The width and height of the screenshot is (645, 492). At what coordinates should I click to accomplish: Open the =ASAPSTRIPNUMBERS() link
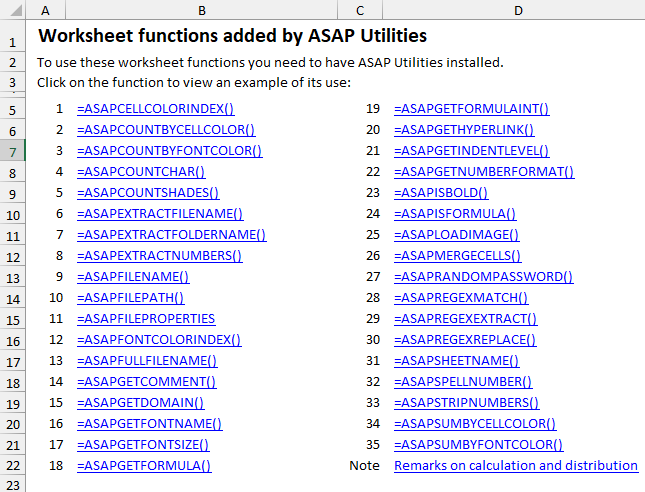pyautogui.click(x=467, y=402)
